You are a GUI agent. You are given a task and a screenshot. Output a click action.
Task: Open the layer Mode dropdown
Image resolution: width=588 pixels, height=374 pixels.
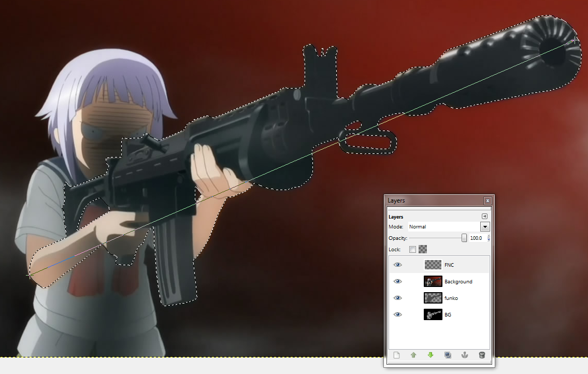pyautogui.click(x=485, y=226)
